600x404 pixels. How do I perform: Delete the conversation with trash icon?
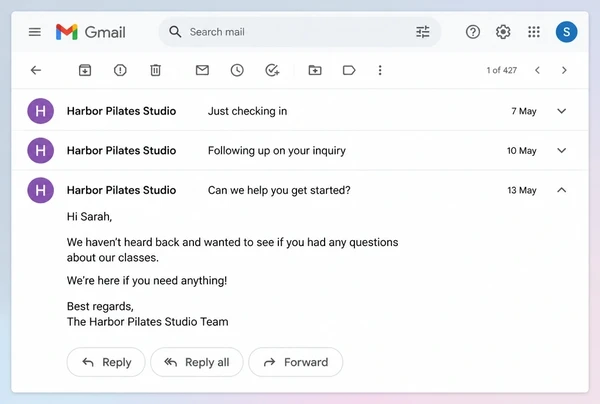click(155, 70)
